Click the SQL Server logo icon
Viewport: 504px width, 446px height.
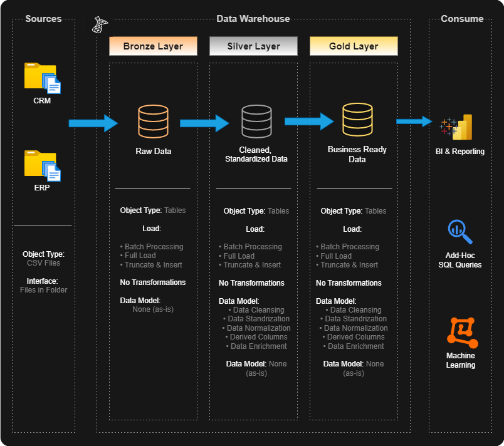click(100, 25)
